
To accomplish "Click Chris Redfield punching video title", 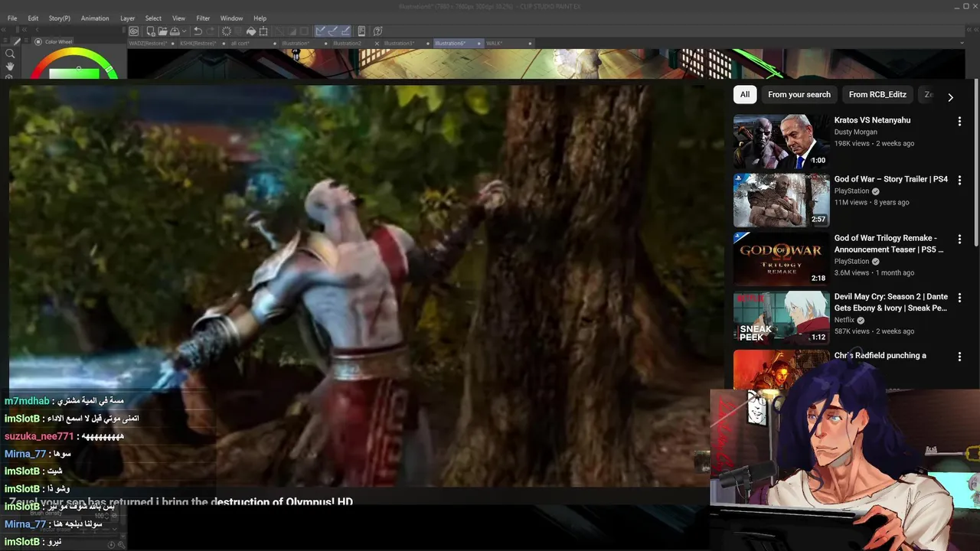I will tap(880, 355).
